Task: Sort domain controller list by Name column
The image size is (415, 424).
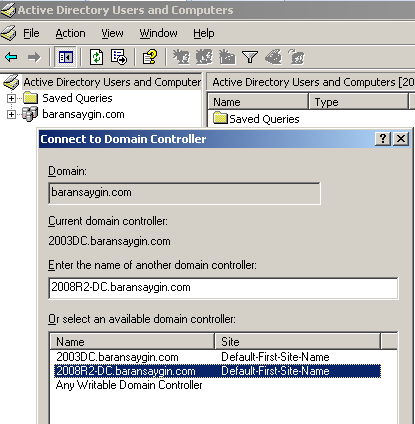Action: [132, 342]
